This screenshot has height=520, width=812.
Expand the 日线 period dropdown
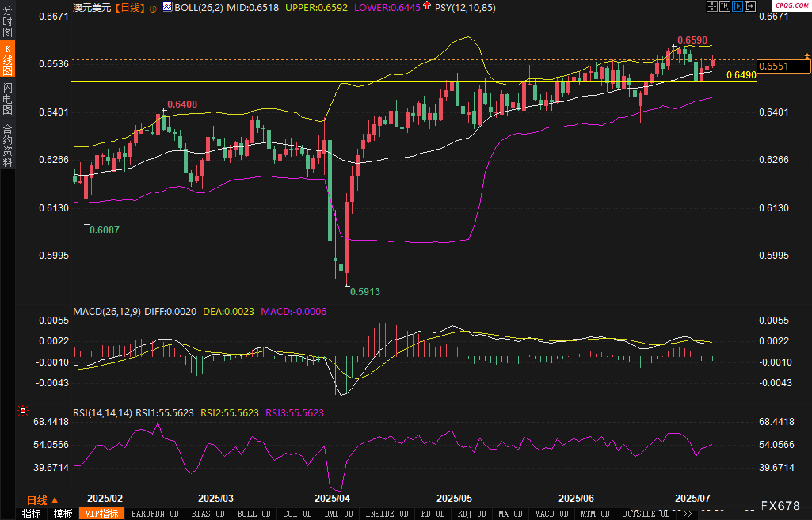click(42, 500)
